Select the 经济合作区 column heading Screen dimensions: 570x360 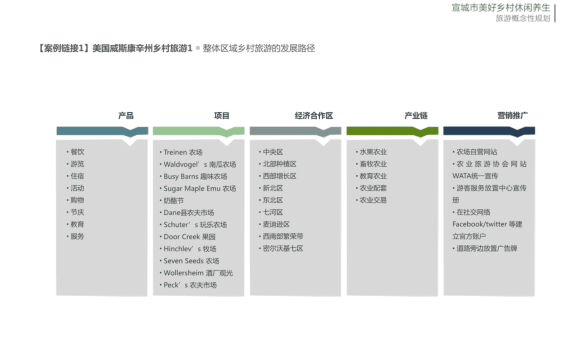[314, 116]
